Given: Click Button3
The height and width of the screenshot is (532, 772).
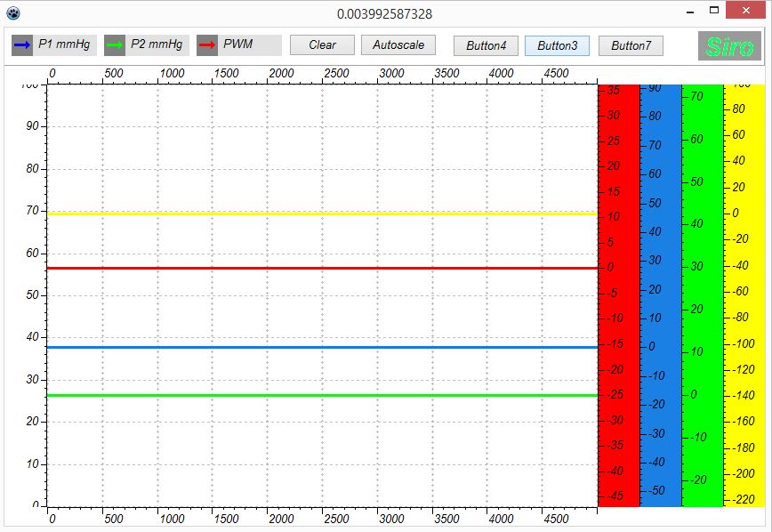Looking at the screenshot, I should coord(557,45).
